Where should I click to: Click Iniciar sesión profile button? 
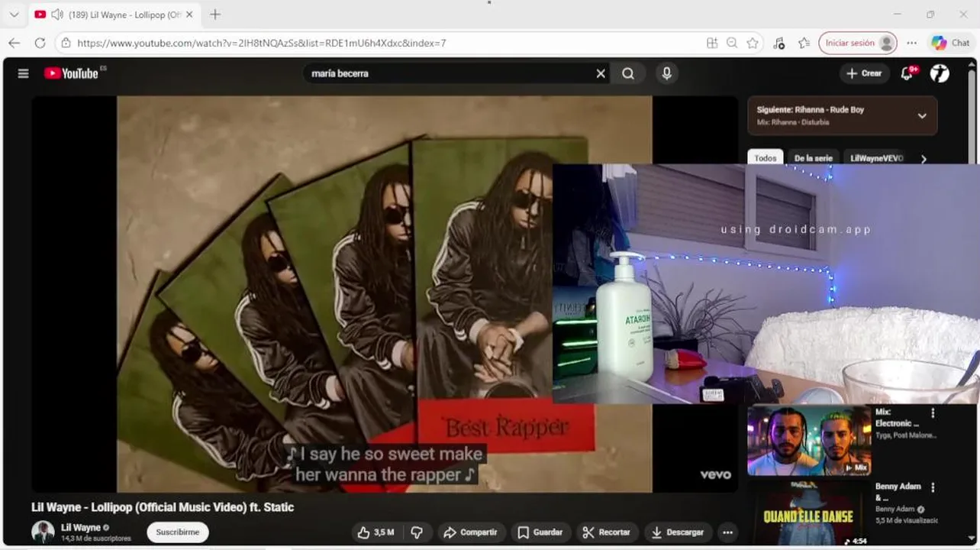857,43
